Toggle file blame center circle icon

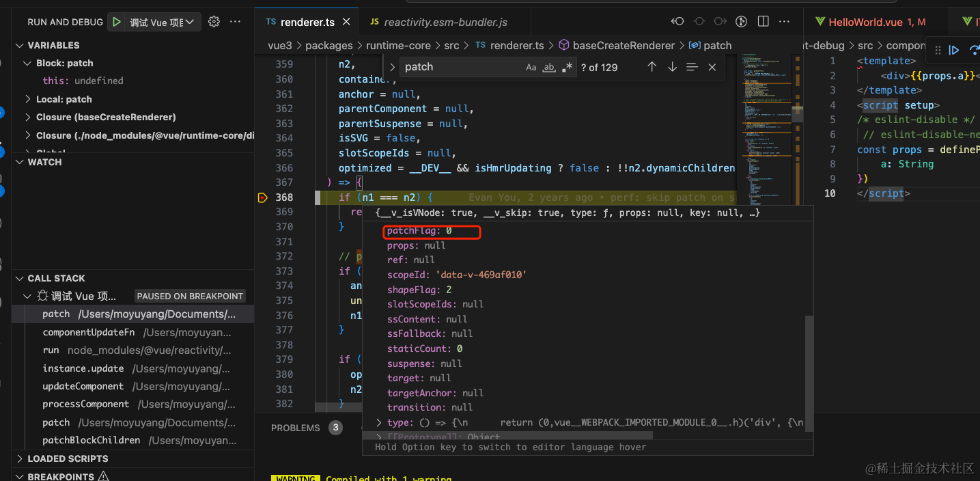pos(699,22)
